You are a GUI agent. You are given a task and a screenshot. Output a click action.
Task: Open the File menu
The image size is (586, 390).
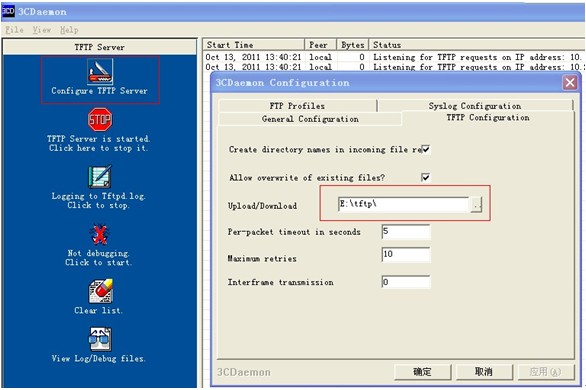[x=14, y=30]
